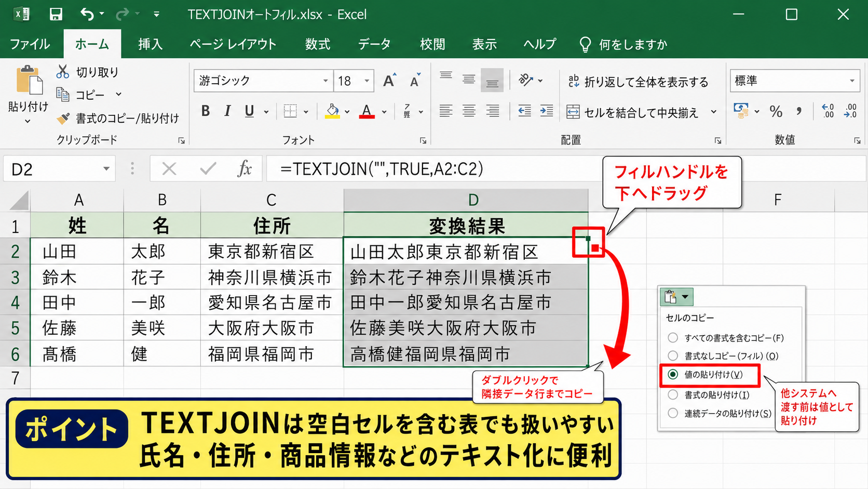Screen dimensions: 868x489
Task: Expand セルを結合して中央揃え dropdown arrow
Action: 714,112
